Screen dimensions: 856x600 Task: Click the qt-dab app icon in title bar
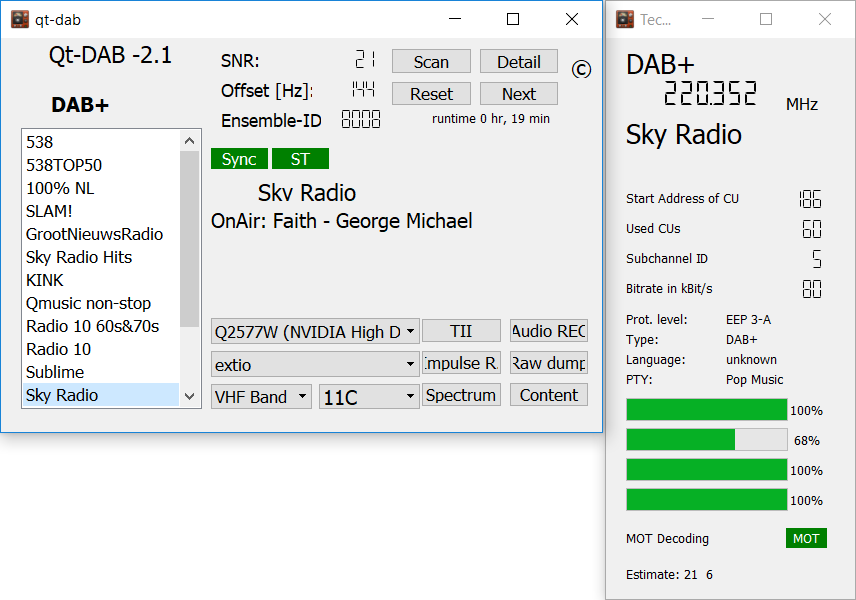tap(20, 19)
